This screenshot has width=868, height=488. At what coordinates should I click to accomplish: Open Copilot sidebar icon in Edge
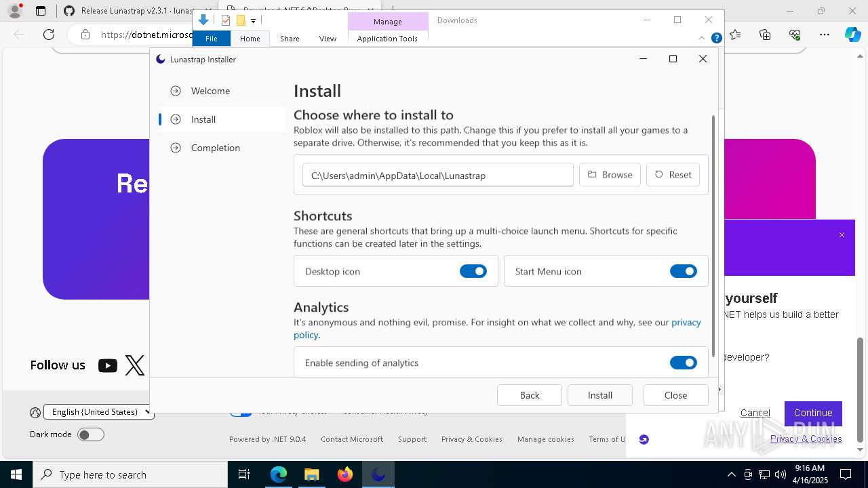[852, 34]
